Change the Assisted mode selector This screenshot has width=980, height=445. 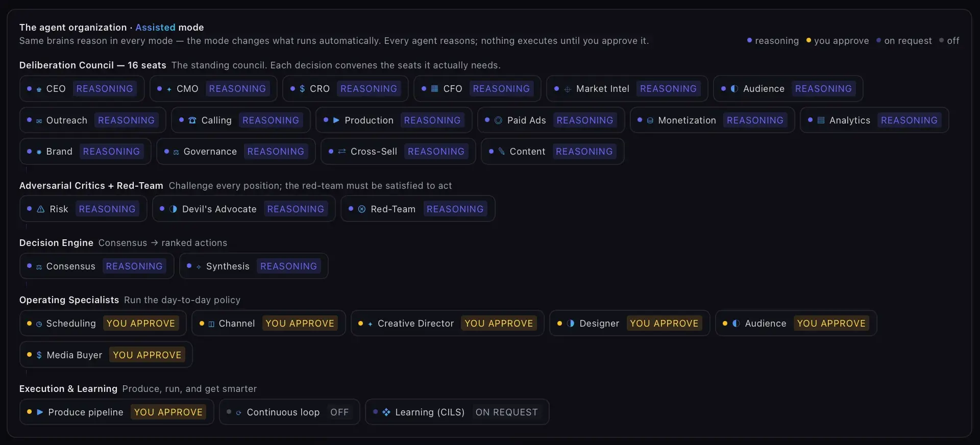click(x=155, y=28)
